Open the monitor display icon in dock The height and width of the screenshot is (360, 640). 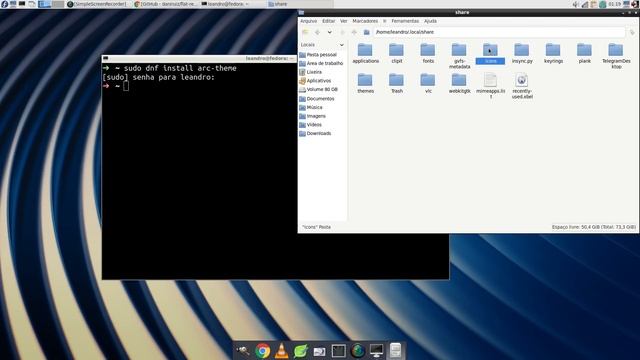coord(376,351)
